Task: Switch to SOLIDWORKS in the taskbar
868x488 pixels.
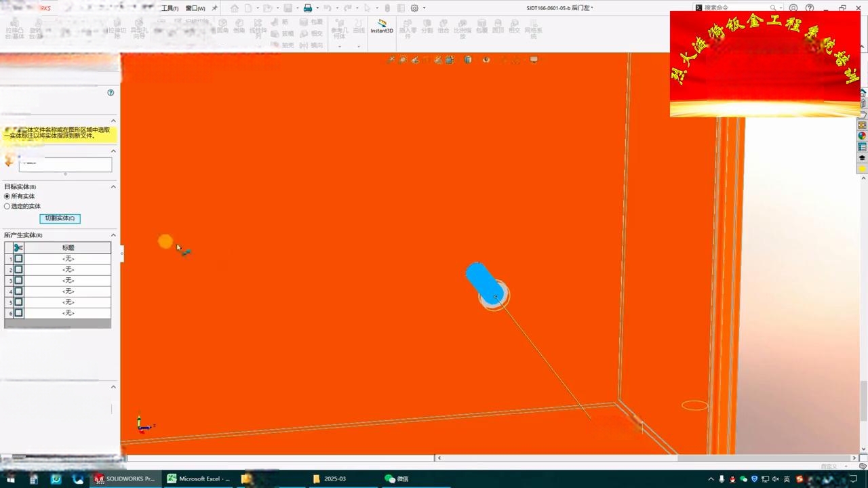Action: 125,479
